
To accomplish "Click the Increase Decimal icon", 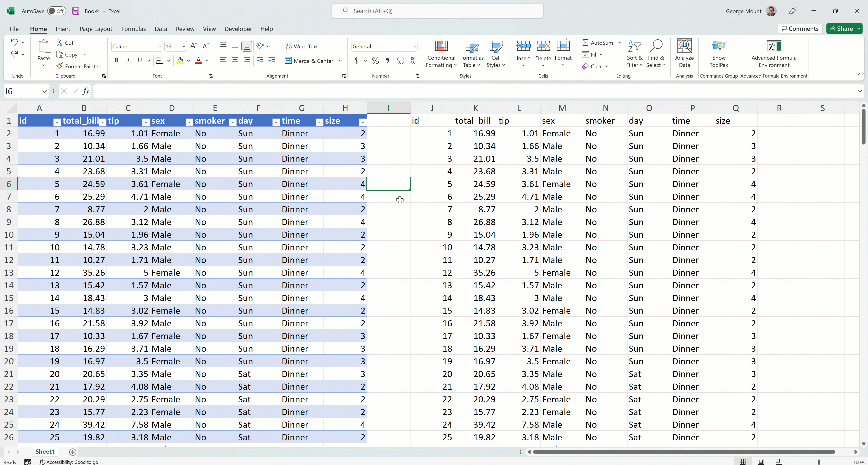I will coord(400,61).
